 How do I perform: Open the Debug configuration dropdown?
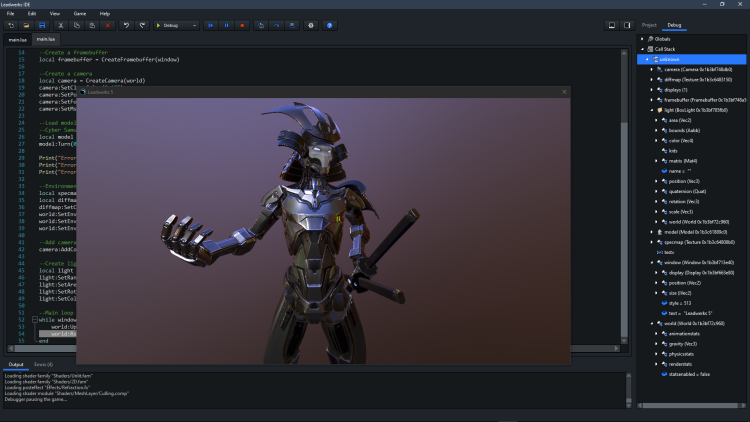(x=176, y=24)
